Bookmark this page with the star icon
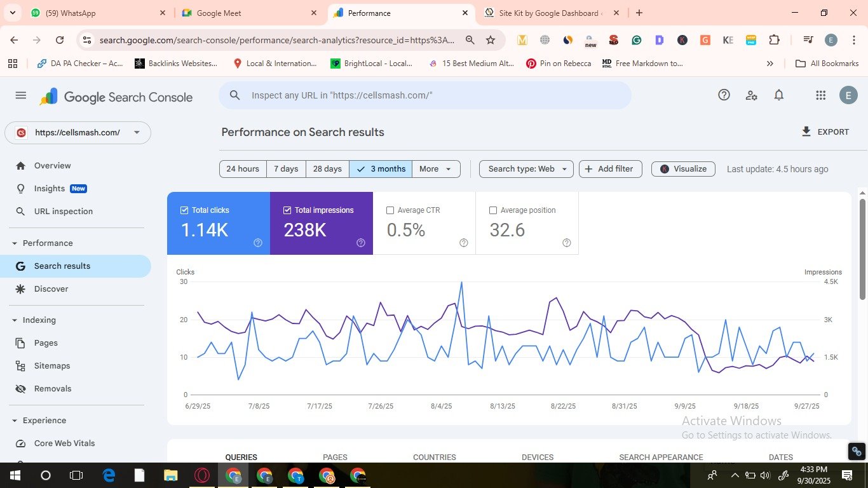 coord(491,40)
